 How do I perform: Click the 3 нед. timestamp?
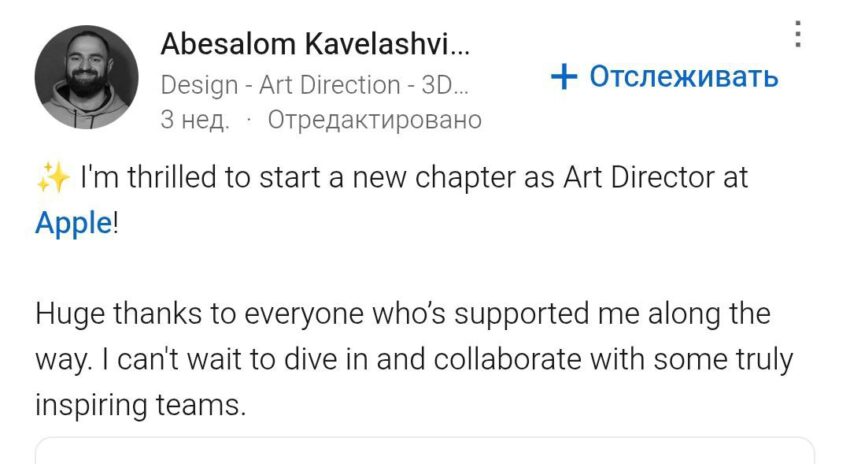coord(195,120)
